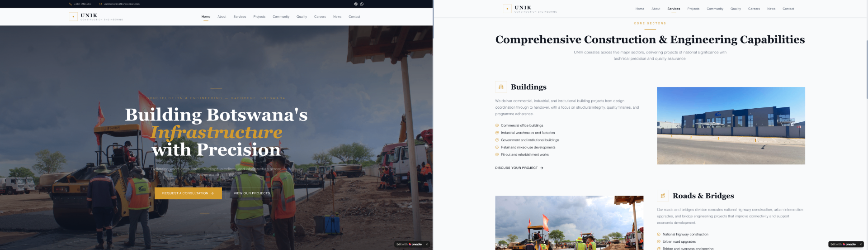The height and width of the screenshot is (250, 868).
Task: Jump to the second hero slide indicator
Action: click(213, 213)
